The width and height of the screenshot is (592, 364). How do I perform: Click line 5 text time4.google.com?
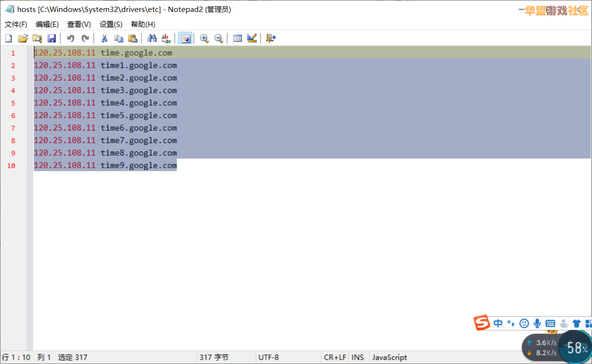(x=139, y=103)
